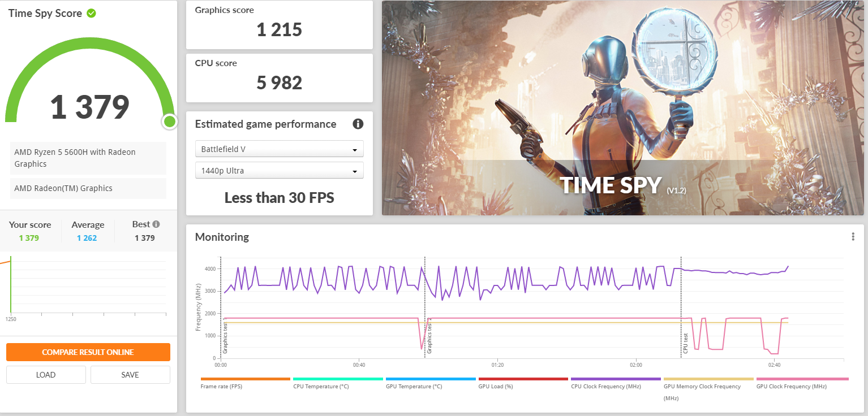This screenshot has width=868, height=416.
Task: Open the Battlefield V game dropdown
Action: pyautogui.click(x=280, y=149)
